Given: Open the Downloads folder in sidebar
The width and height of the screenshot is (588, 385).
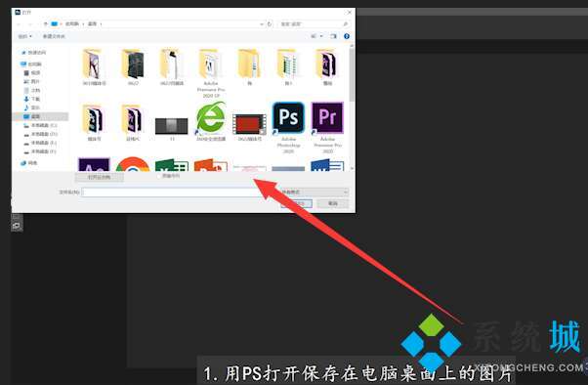Looking at the screenshot, I should [x=32, y=99].
